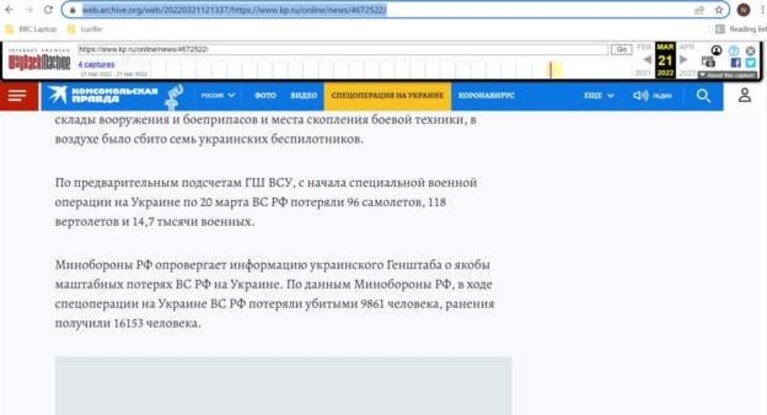
Task: Expand the Ещё dropdown menu
Action: (x=598, y=95)
